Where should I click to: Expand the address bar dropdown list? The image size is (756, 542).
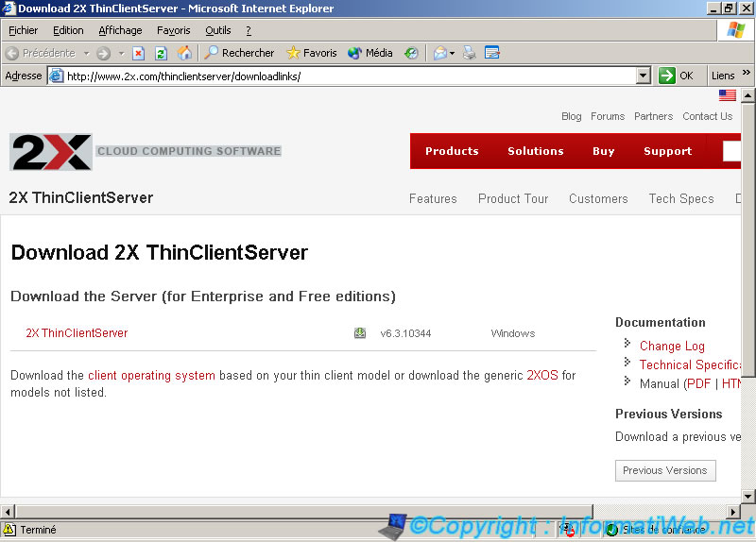[644, 76]
